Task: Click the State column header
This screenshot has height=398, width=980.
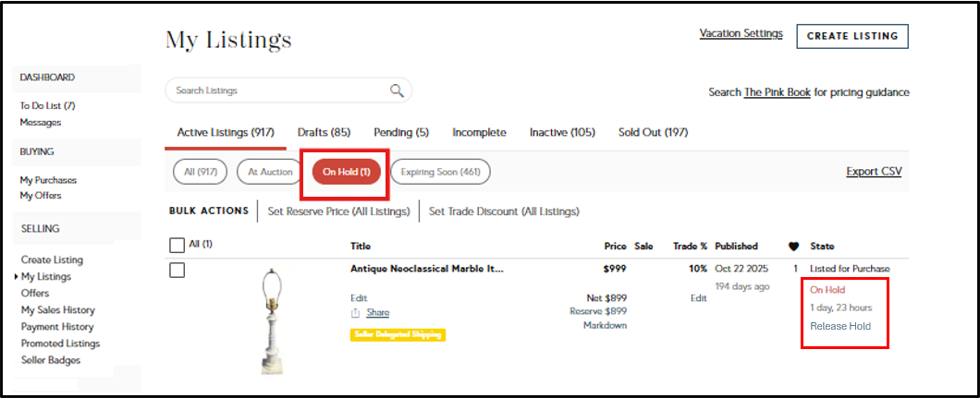Action: point(822,247)
